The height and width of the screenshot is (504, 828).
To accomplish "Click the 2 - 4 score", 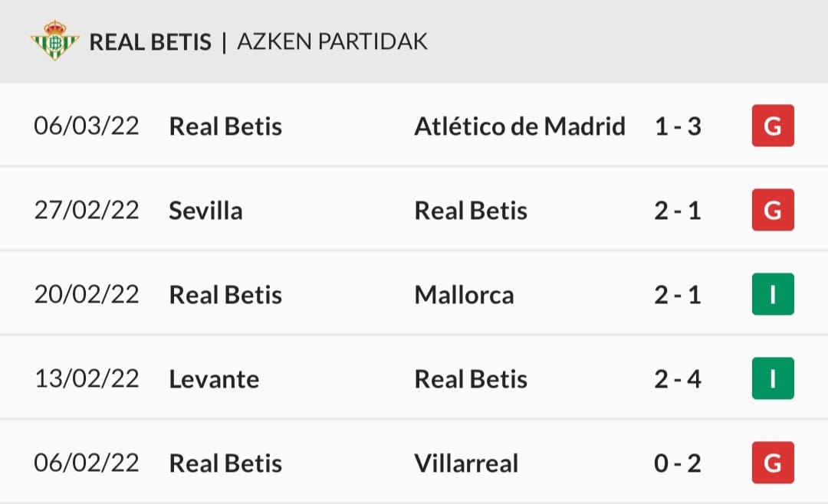I will [x=678, y=378].
